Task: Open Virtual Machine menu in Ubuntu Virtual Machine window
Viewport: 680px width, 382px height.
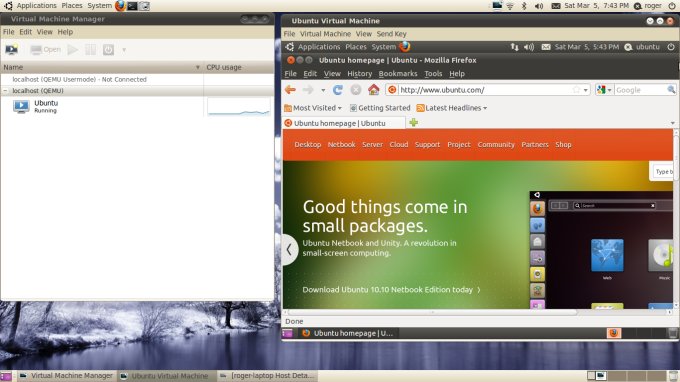Action: [x=325, y=34]
